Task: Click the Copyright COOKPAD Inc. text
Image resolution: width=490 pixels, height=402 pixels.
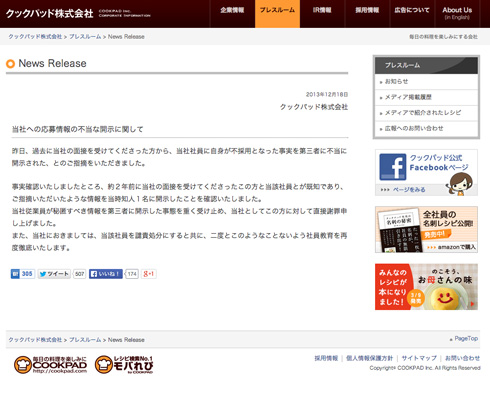Action: 425,368
